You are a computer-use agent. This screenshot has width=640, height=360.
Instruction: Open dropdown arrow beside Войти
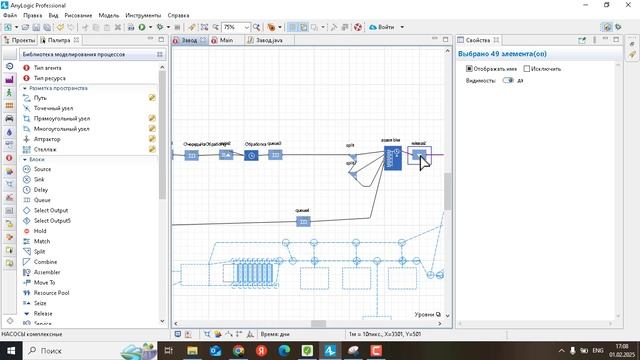(402, 27)
